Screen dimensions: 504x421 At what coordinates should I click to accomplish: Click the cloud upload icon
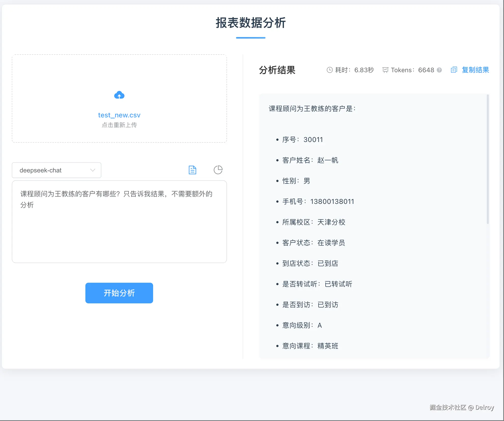click(x=119, y=95)
